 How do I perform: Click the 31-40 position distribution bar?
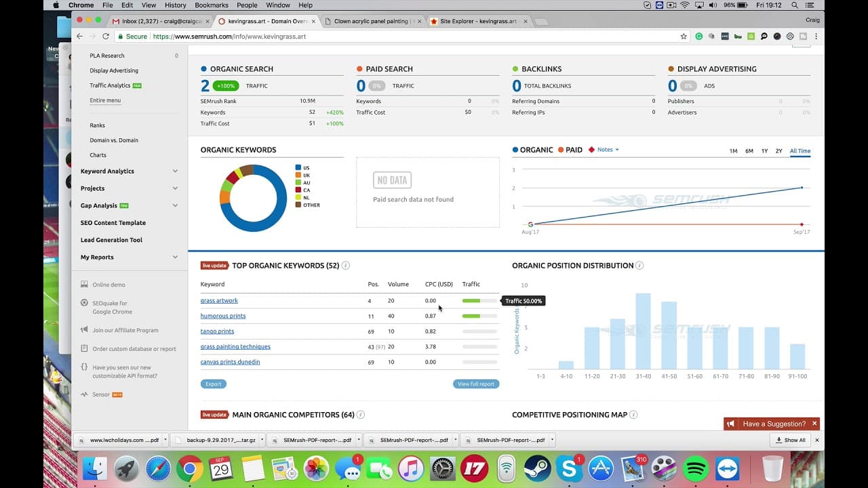(643, 331)
